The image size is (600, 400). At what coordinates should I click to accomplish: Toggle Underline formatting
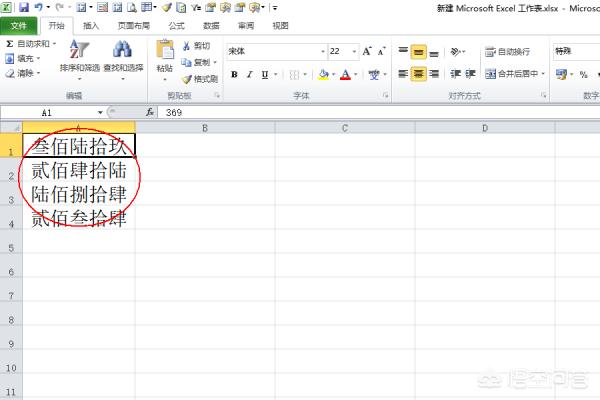265,74
